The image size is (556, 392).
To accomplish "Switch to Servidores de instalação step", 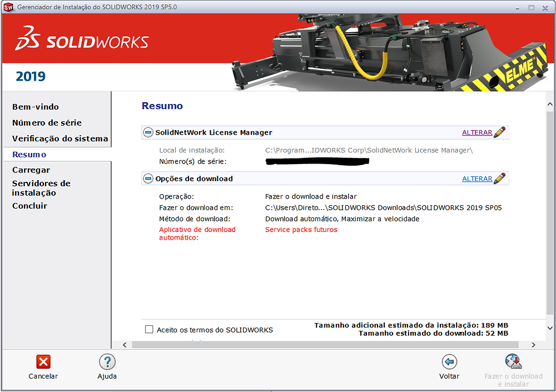I will [41, 188].
